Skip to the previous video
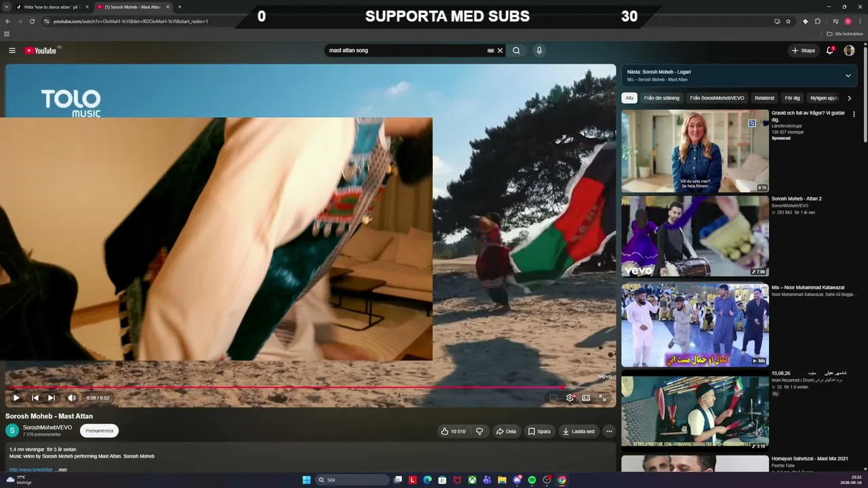This screenshot has width=868, height=488. point(35,398)
